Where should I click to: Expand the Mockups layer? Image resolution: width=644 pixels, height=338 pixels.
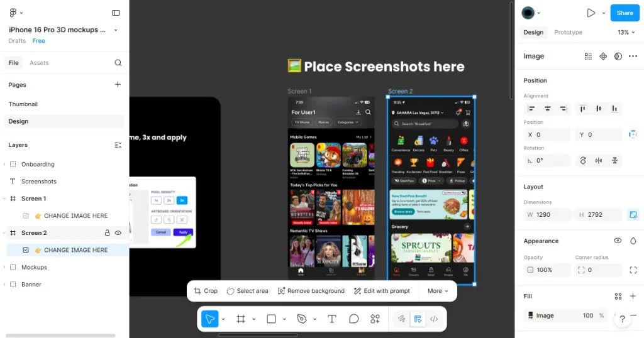(x=4, y=267)
